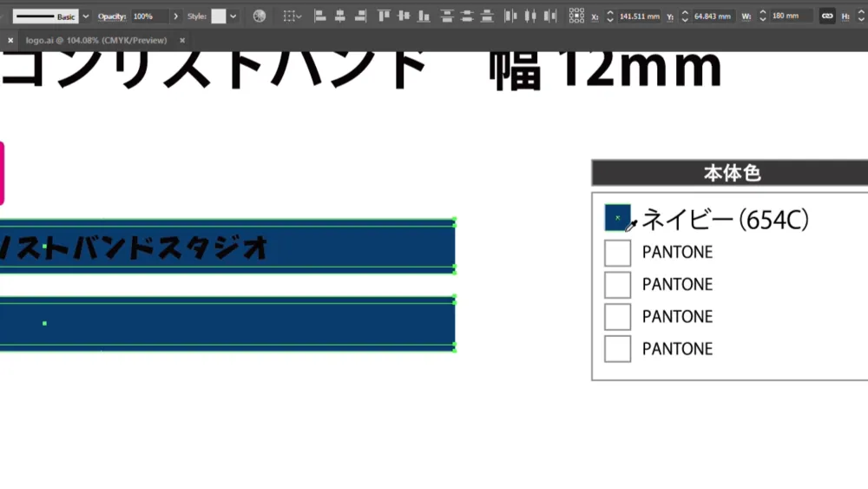Click the W: transform label

746,17
